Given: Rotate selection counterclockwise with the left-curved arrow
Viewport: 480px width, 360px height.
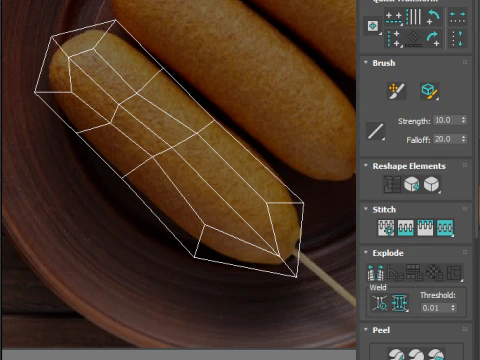Looking at the screenshot, I should (x=433, y=17).
